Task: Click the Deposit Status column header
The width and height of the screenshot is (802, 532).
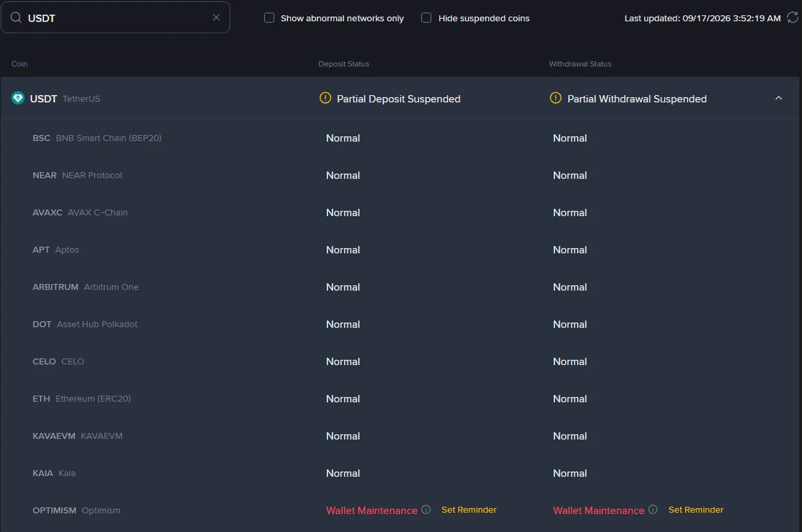Action: click(343, 64)
